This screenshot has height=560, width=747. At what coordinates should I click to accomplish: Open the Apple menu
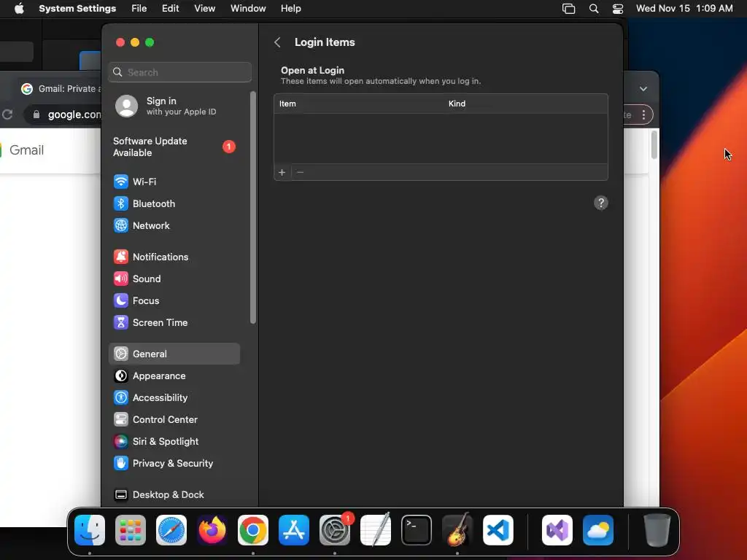pyautogui.click(x=19, y=9)
